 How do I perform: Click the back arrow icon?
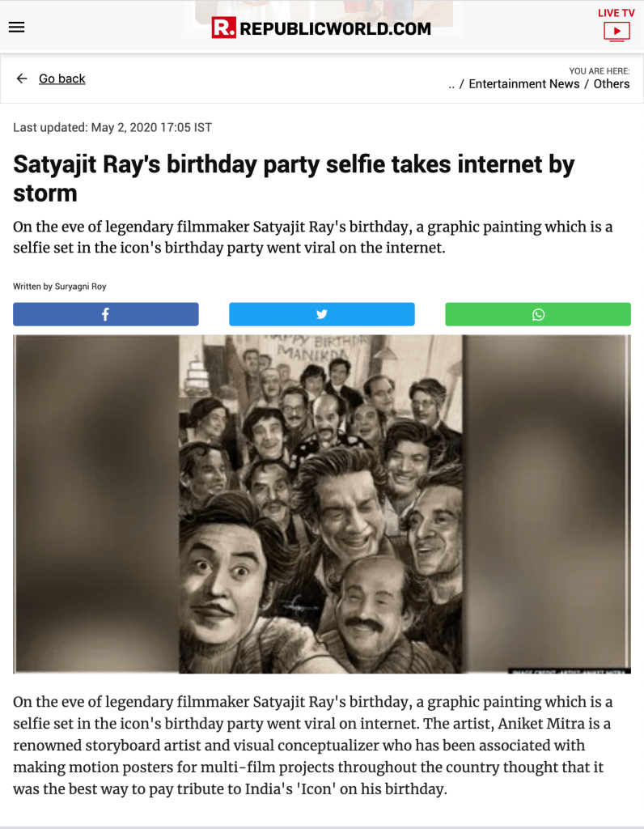[x=22, y=79]
